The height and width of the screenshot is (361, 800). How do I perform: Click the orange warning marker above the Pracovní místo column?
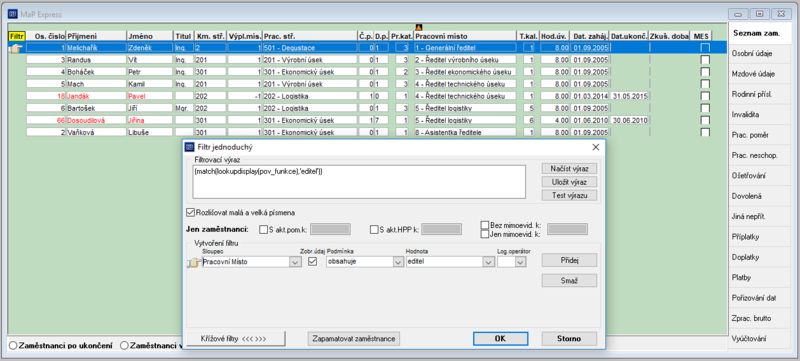[x=419, y=27]
